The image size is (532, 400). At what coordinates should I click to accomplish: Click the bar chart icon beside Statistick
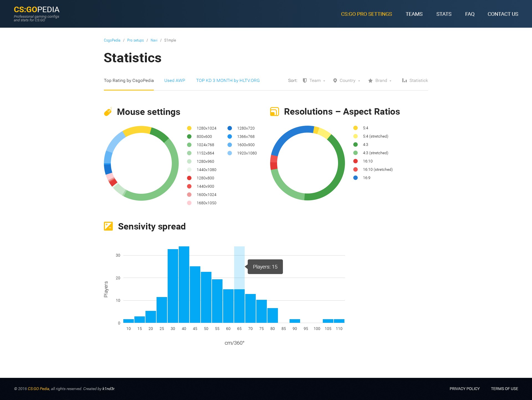point(405,81)
